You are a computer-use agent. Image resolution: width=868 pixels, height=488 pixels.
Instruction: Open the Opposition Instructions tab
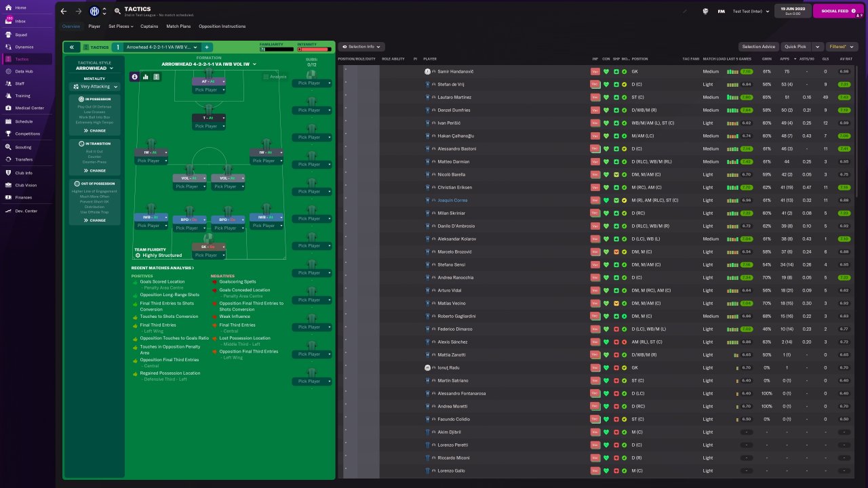222,26
